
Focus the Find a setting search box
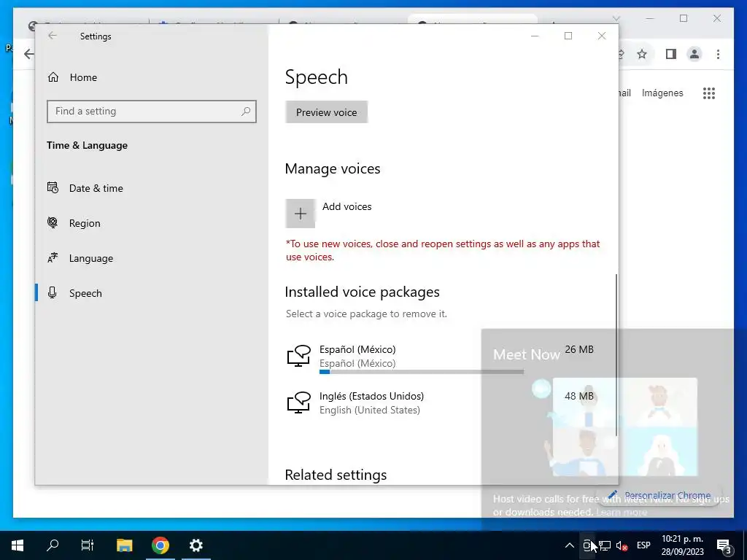coord(152,112)
